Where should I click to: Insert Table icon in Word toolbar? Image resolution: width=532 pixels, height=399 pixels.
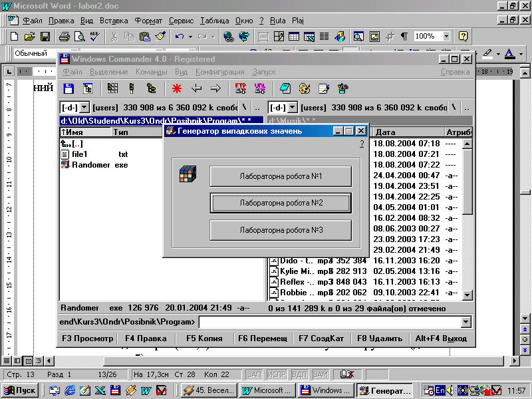(293, 36)
